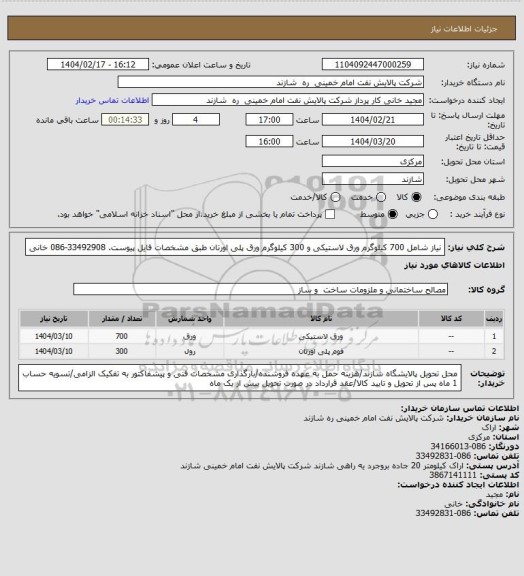Click the validity time field 16:00

[269, 141]
